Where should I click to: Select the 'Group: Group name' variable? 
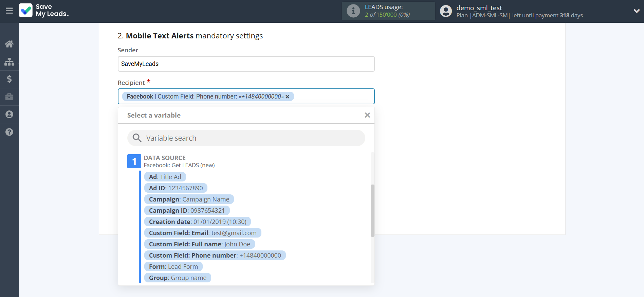178,278
